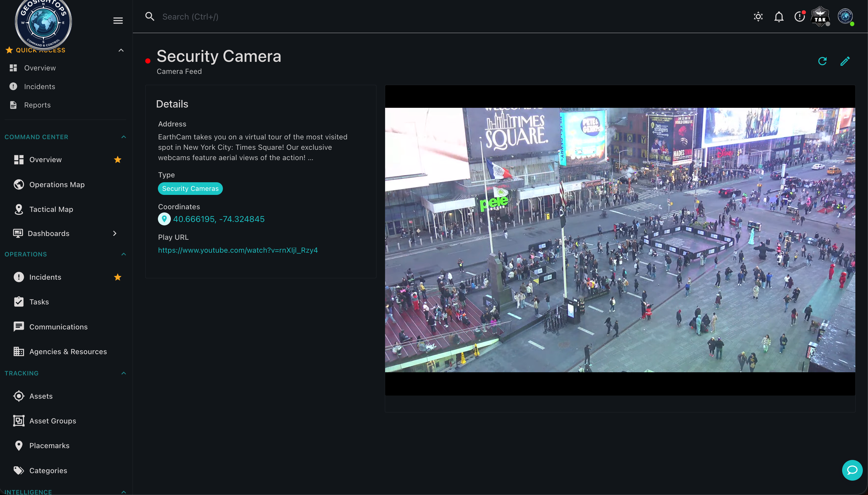Open the YouTube Play URL link
Screen dimensions: 868x495
(238, 250)
